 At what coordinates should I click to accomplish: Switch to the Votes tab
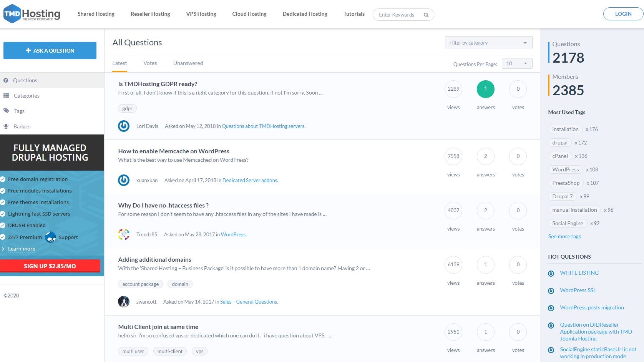(x=150, y=63)
